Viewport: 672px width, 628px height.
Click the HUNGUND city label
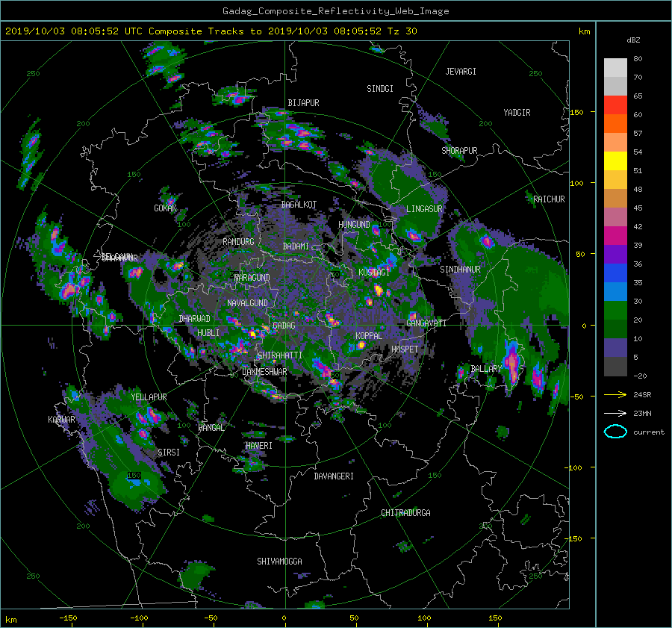tap(354, 225)
